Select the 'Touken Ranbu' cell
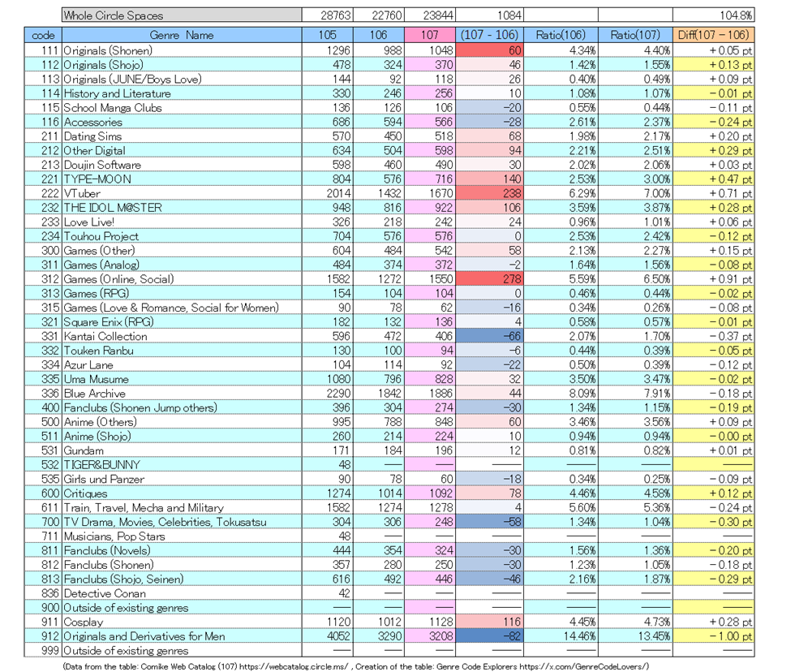Screen dimensions: 795x672 point(182,351)
